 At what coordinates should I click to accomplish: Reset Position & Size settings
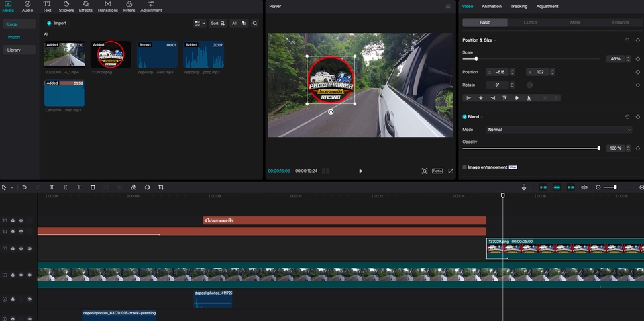click(627, 40)
